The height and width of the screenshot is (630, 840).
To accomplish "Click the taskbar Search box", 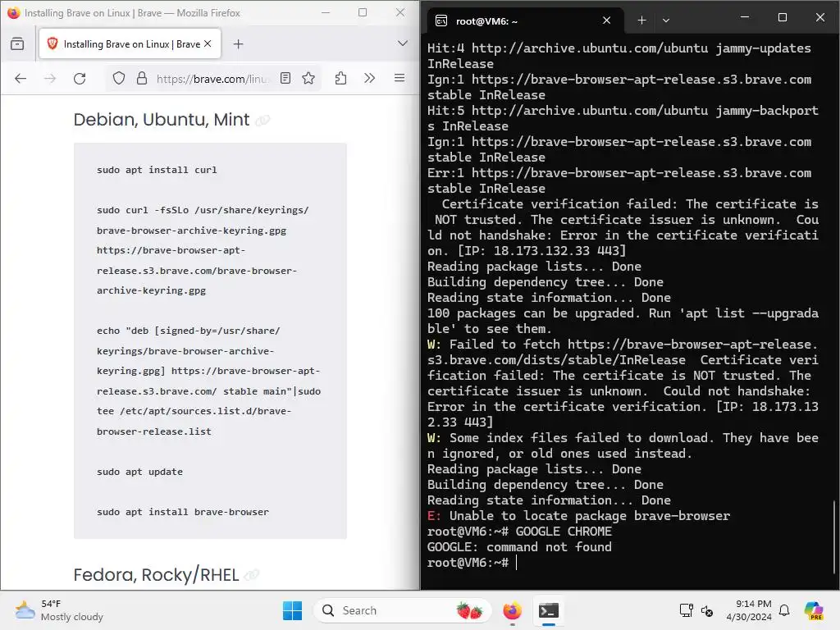I will point(402,610).
